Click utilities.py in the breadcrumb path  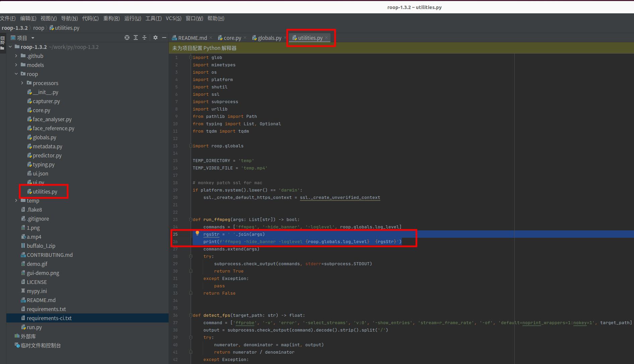click(x=65, y=28)
